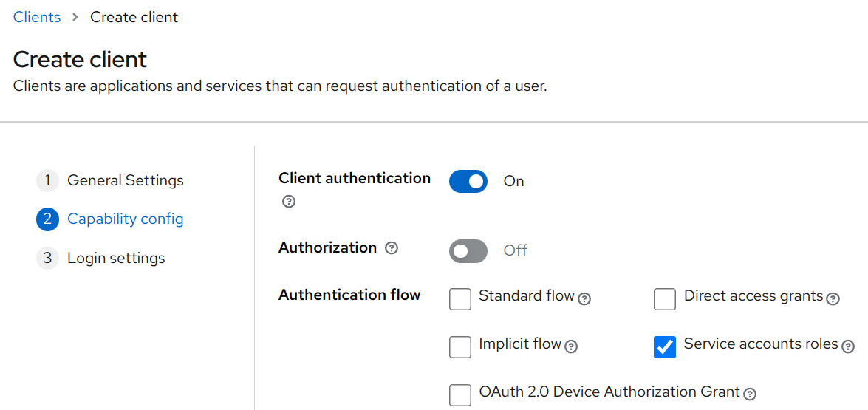Show help tooltip next to Authorization

click(x=392, y=248)
